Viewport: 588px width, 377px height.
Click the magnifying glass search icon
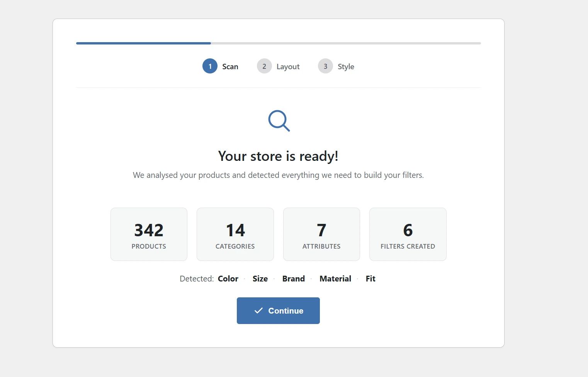point(279,121)
